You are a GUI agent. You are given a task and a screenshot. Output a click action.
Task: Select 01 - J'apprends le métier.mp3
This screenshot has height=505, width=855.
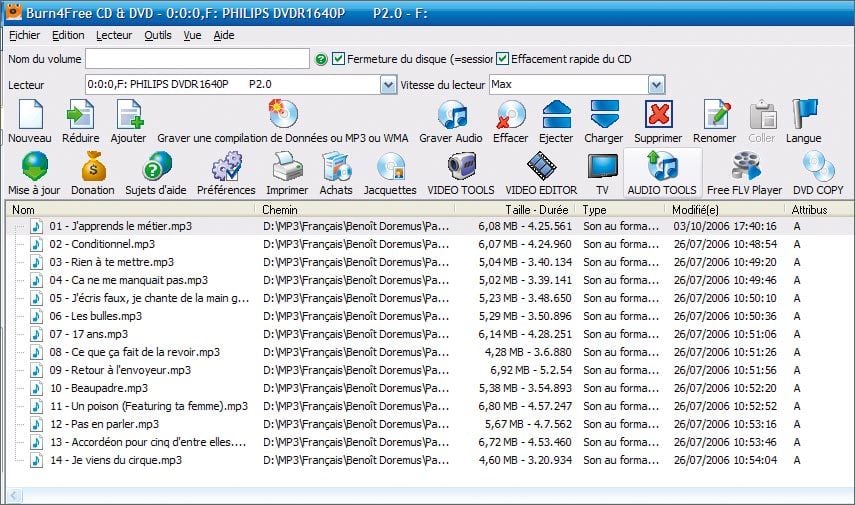(x=121, y=226)
